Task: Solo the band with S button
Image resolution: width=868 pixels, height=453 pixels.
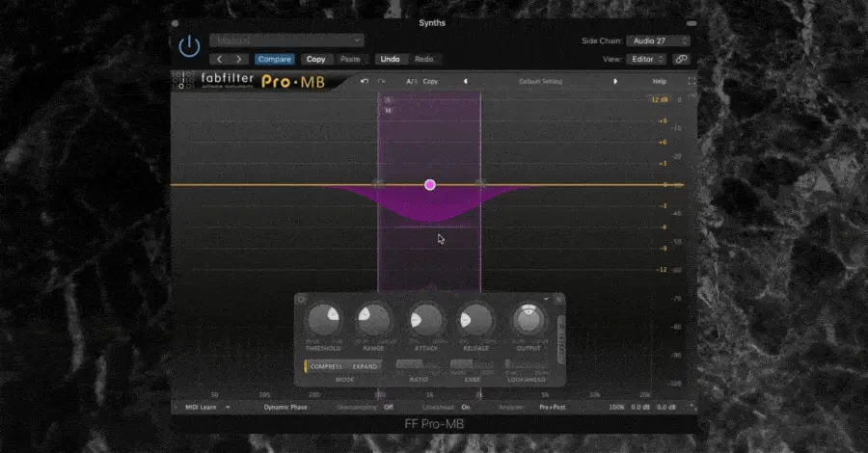Action: pos(388,100)
